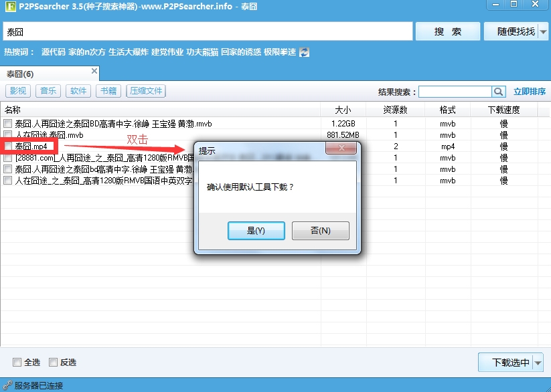Image resolution: width=551 pixels, height=392 pixels.
Task: Select the mp4 format cell
Action: 448,146
